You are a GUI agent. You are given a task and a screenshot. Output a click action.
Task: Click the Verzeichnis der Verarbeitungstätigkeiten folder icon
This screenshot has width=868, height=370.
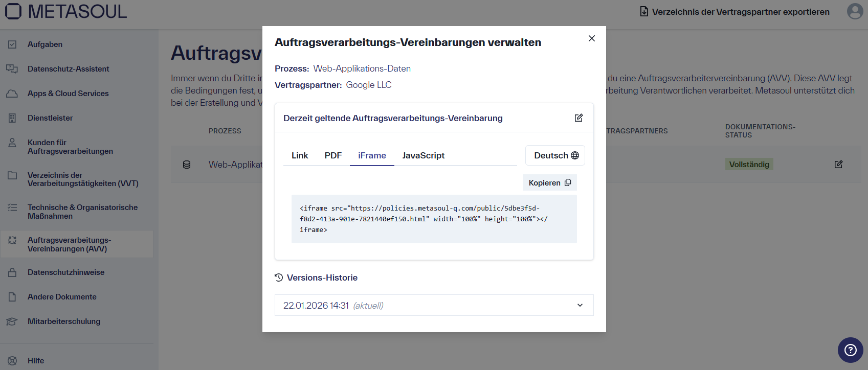[x=12, y=175]
